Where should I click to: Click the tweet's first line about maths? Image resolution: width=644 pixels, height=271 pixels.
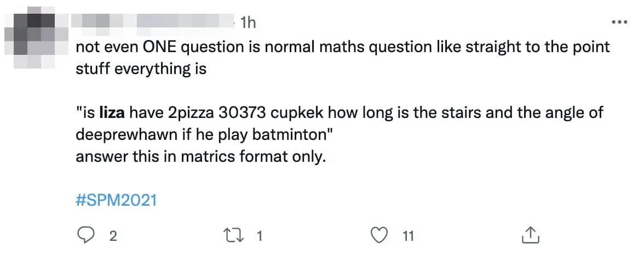click(342, 47)
